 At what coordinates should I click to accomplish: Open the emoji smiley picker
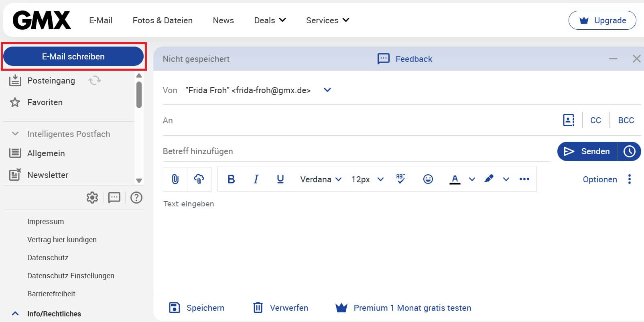[428, 179]
